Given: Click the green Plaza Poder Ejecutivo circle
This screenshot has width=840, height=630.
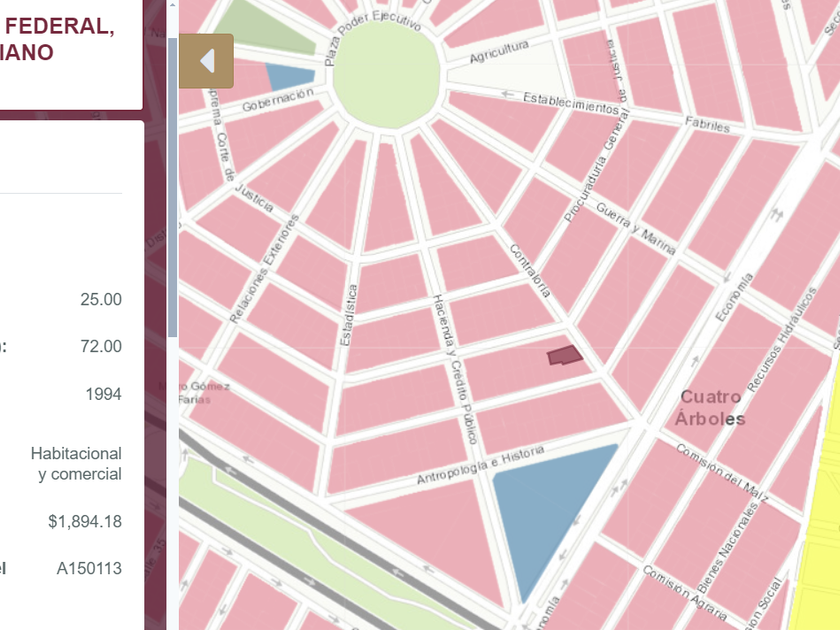Looking at the screenshot, I should (387, 75).
